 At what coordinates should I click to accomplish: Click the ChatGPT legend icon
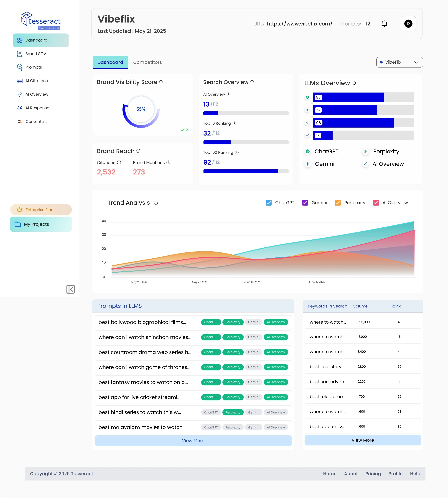(307, 151)
